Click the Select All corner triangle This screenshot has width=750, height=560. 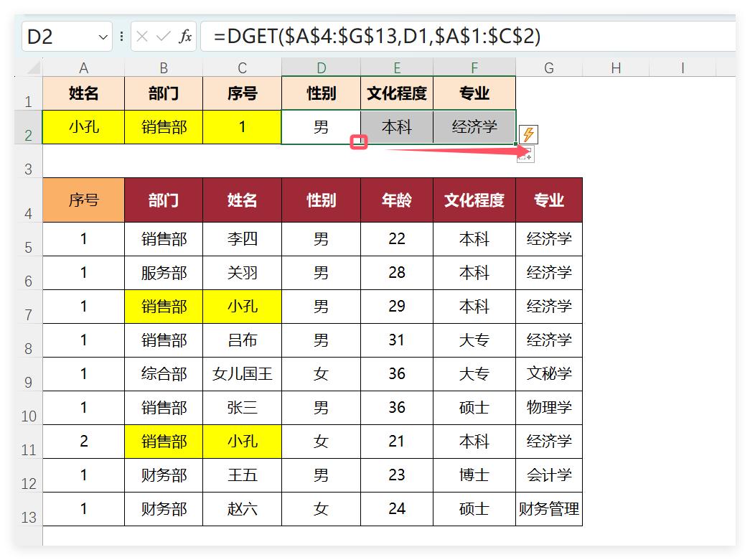(x=34, y=67)
